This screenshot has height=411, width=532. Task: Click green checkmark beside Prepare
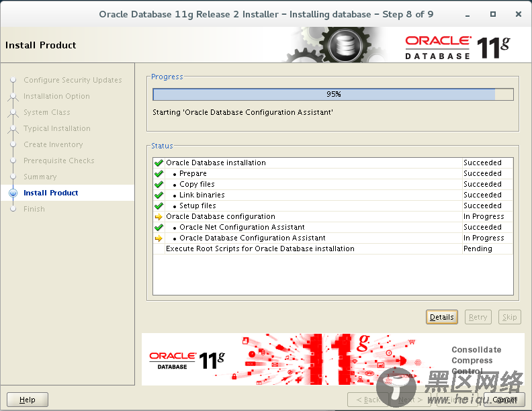click(159, 174)
